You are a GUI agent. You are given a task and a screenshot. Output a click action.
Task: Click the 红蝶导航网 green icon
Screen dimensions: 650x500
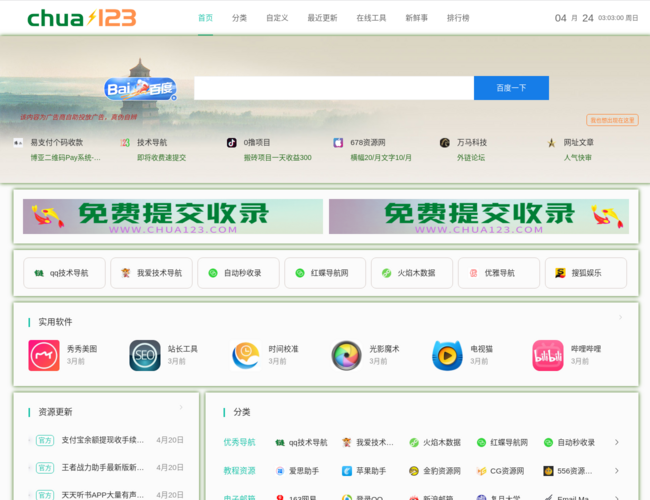click(300, 273)
